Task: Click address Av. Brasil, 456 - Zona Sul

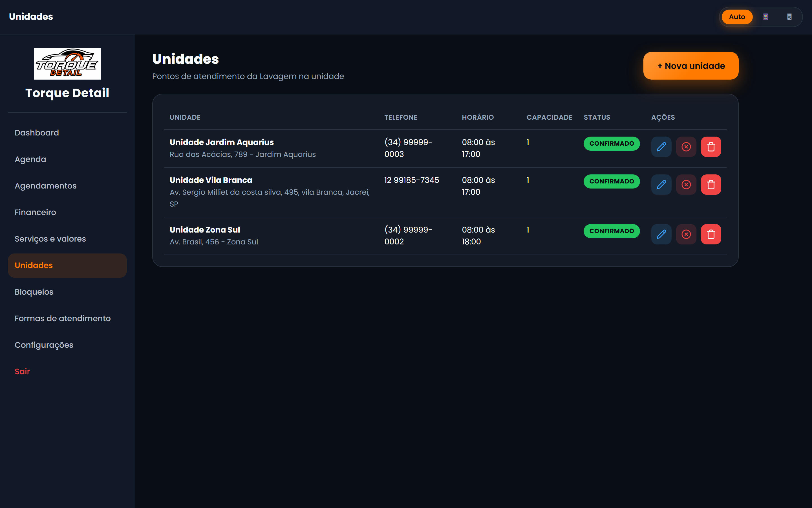Action: point(214,242)
